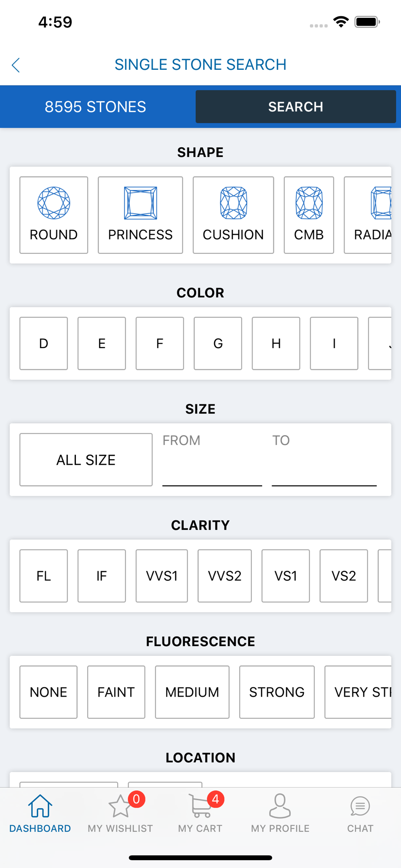Tap the back arrow icon
Viewport: 401px width, 868px height.
[x=16, y=65]
